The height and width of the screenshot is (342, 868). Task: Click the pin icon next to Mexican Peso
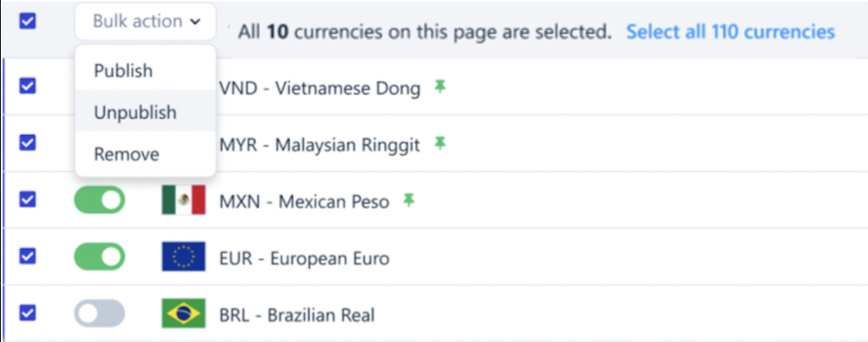[x=409, y=201]
